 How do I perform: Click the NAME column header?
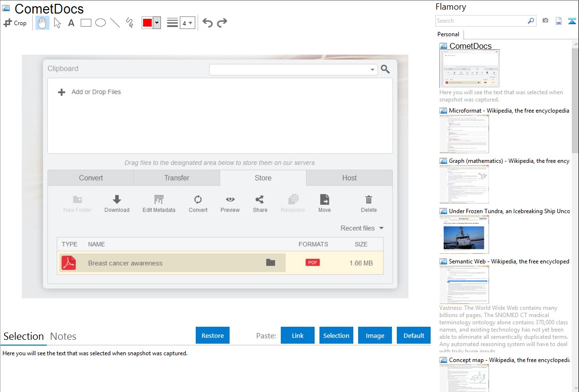click(x=96, y=244)
